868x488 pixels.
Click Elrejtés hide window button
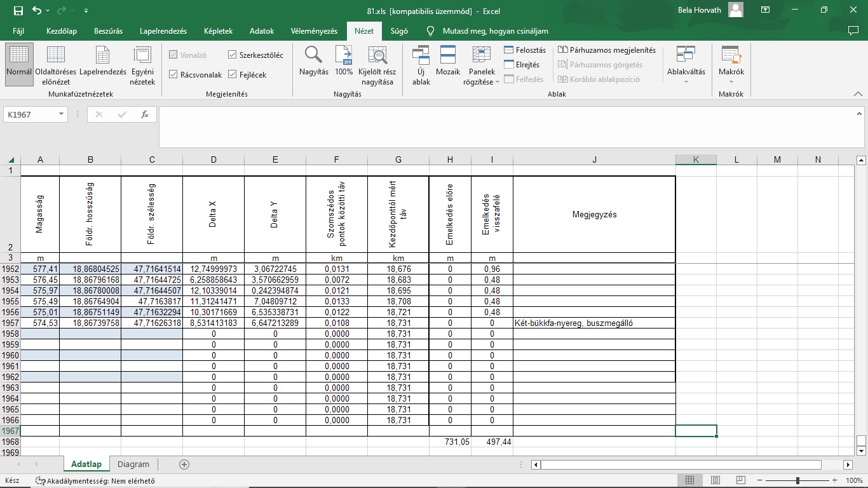pos(522,65)
